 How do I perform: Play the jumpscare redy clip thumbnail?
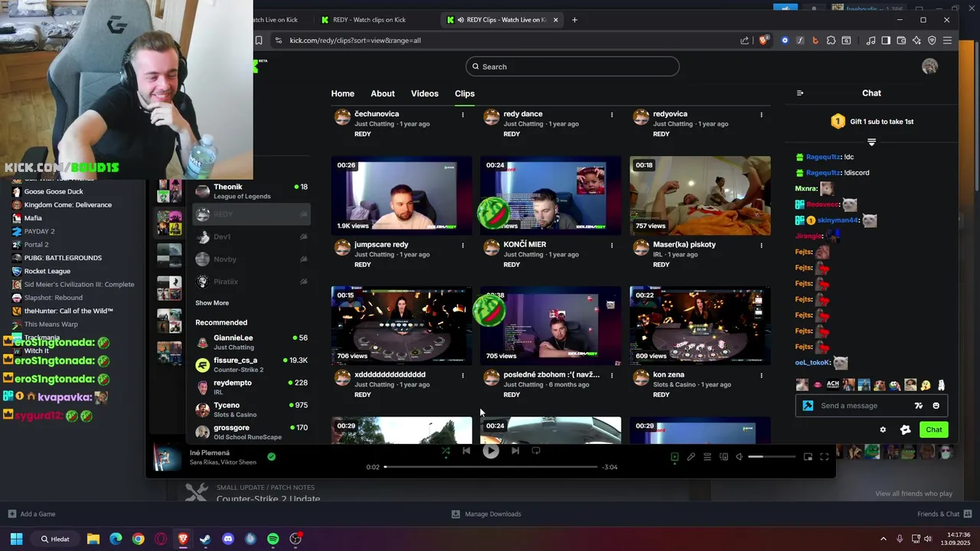401,195
